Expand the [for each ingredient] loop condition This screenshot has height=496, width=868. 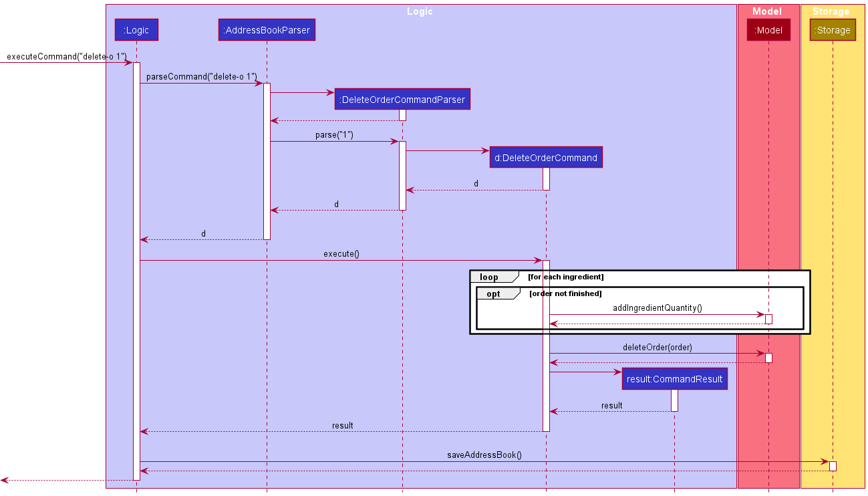point(565,276)
